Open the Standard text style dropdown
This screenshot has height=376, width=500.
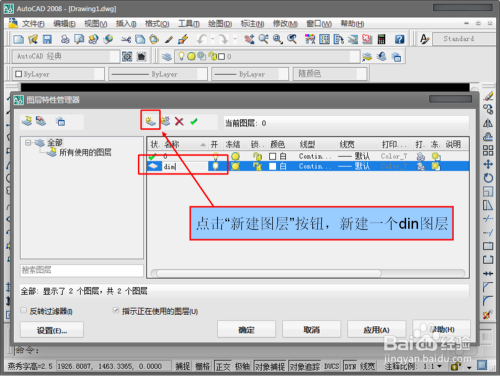464,39
